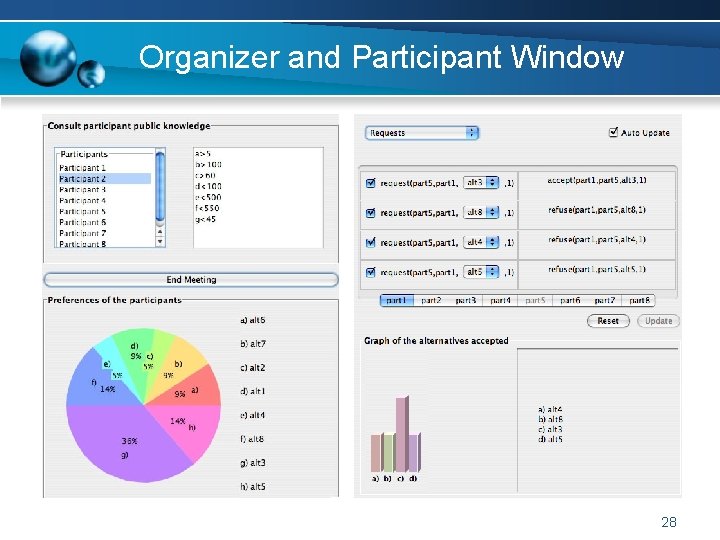Open the alt5 alternative dropdown

click(481, 272)
